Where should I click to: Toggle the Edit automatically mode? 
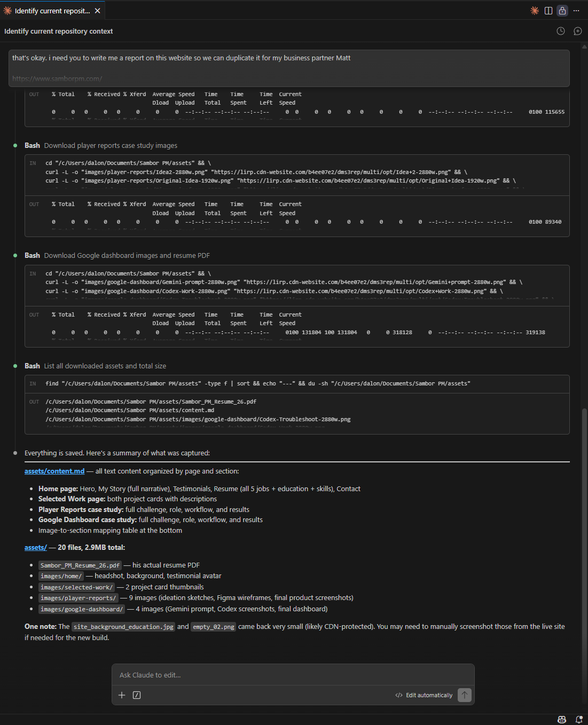click(x=424, y=695)
